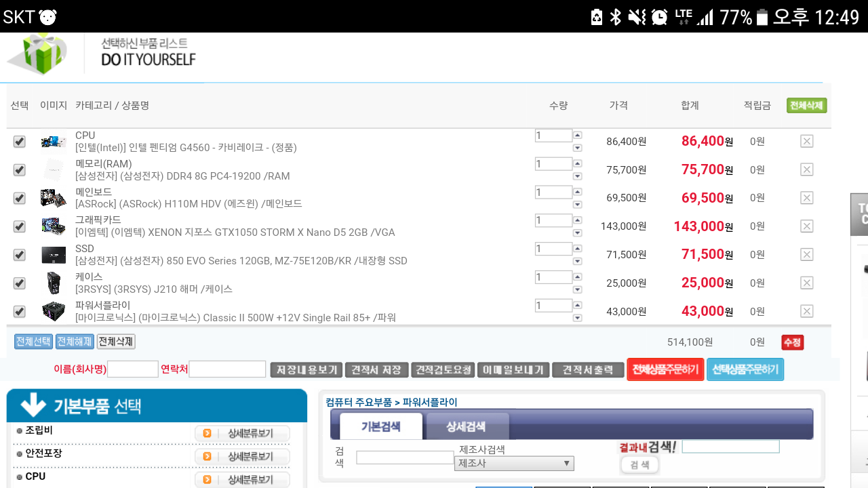Image resolution: width=868 pixels, height=488 pixels.
Task: Open 상세분류보기 for 안전포장
Action: point(242,456)
